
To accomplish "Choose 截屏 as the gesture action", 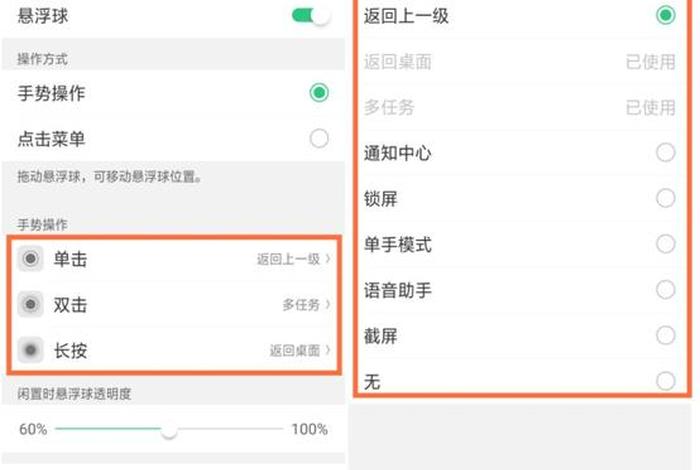I will click(x=665, y=335).
